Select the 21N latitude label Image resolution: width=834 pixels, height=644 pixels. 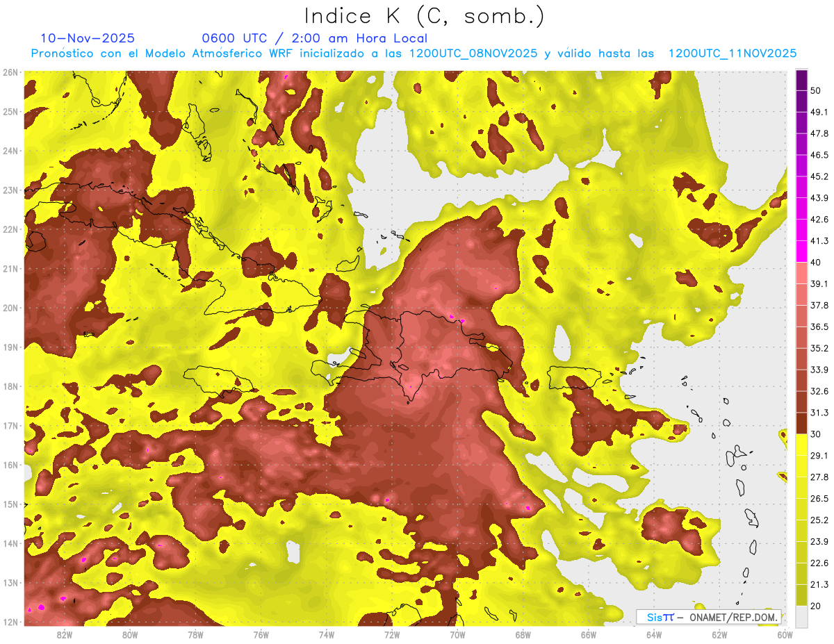[x=10, y=268]
